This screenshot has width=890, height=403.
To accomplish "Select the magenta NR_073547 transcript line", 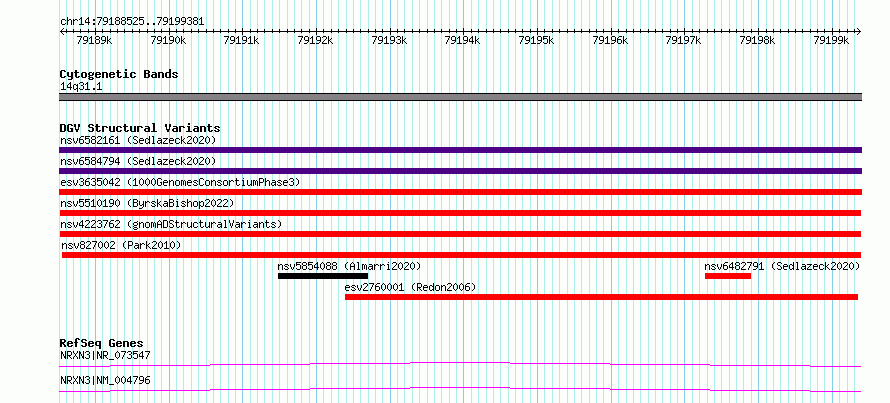I will 460,364.
